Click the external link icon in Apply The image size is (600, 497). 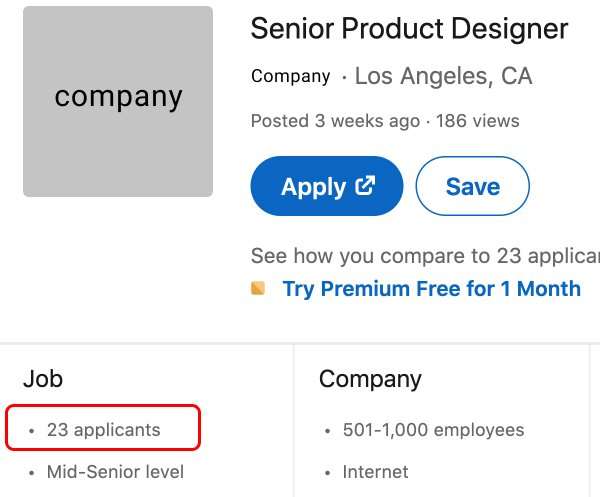(366, 185)
